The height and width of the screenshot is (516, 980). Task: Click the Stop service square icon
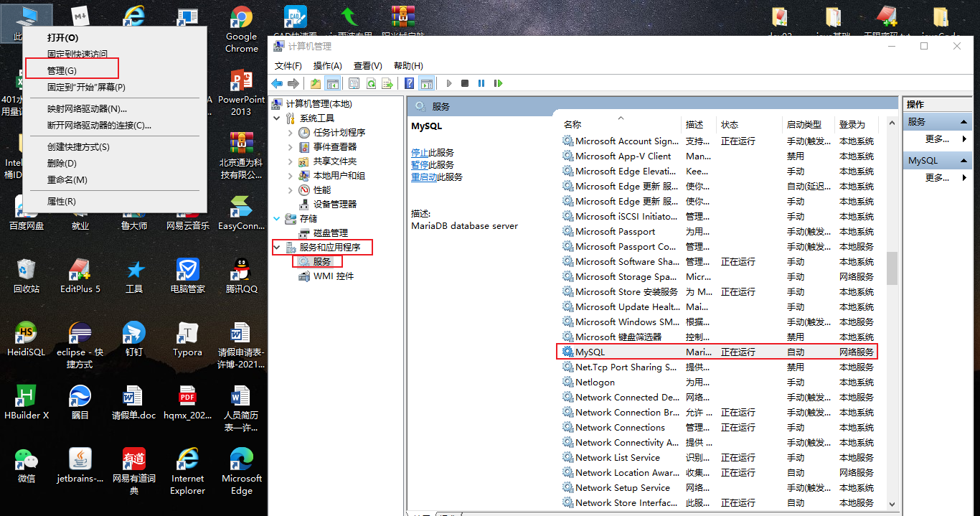pos(465,83)
